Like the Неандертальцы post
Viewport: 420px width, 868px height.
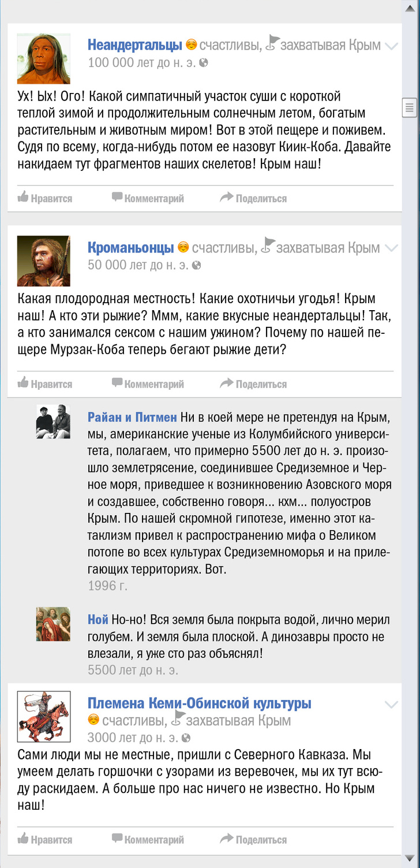pos(45,198)
